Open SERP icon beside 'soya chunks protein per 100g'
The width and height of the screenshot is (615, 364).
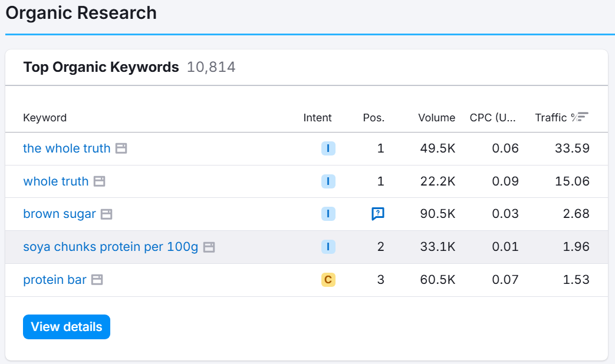point(209,247)
